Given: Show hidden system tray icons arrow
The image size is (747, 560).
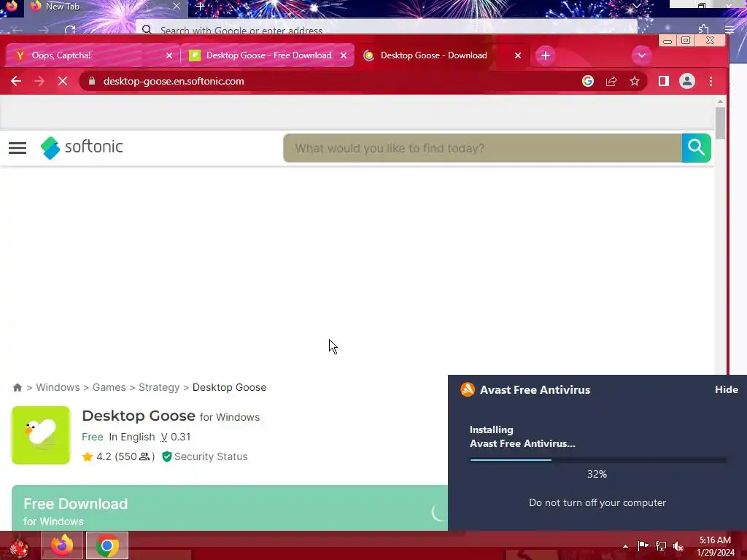Looking at the screenshot, I should 625,546.
